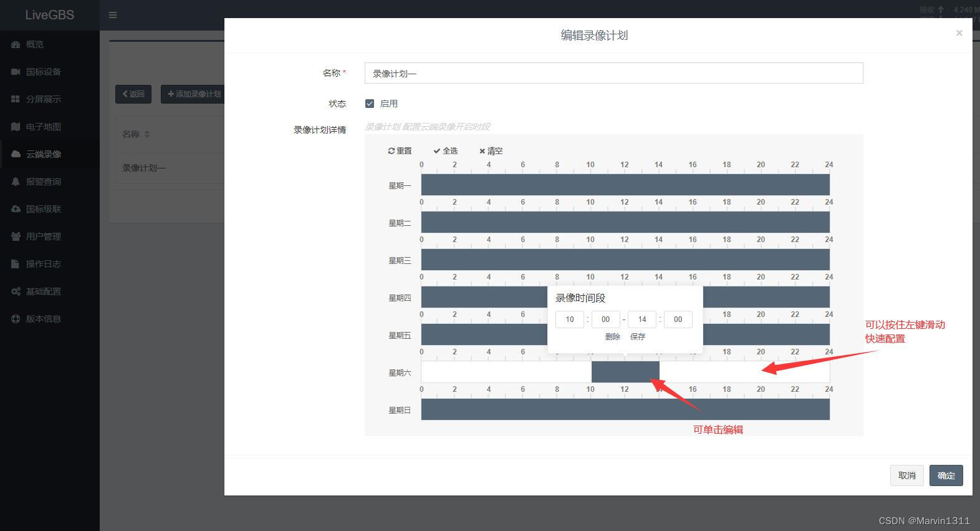Click the 星期一 recording time bar
This screenshot has height=531, width=980.
625,185
